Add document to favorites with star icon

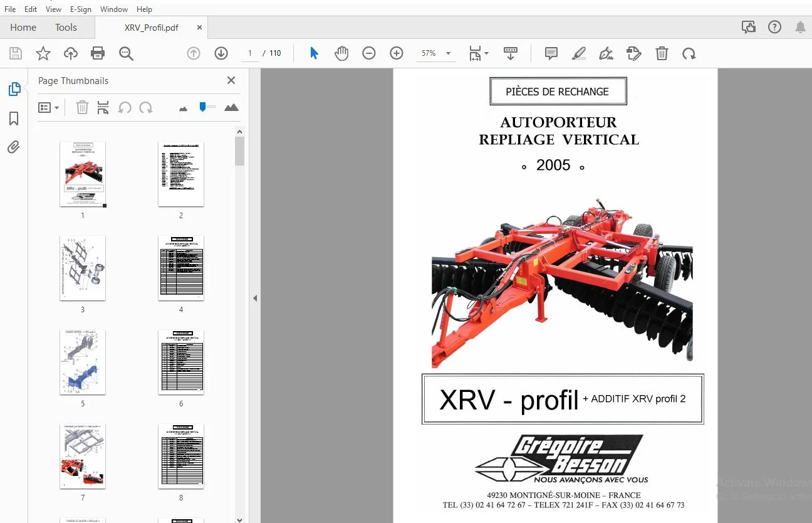(43, 53)
